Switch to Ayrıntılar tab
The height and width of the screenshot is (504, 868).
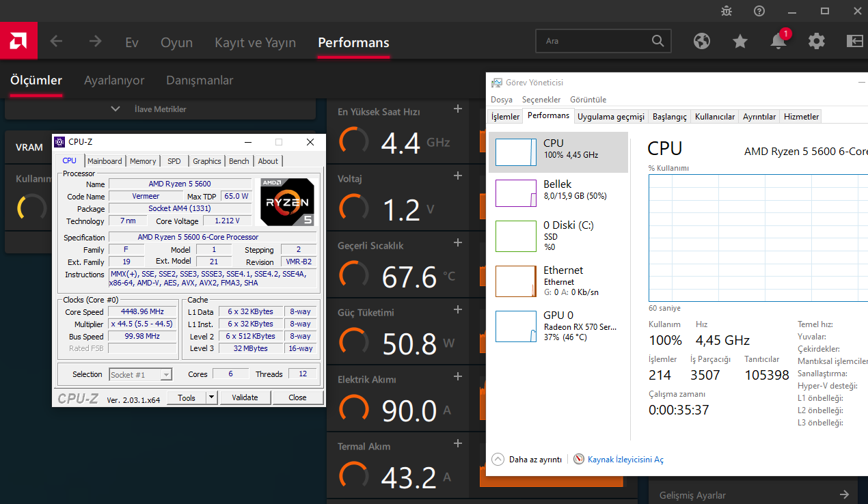coord(759,117)
